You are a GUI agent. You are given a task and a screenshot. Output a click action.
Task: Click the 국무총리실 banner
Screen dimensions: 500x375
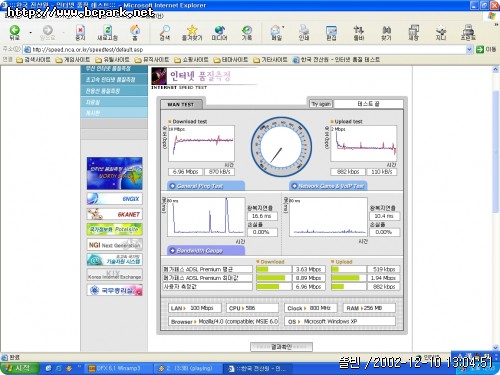tap(114, 290)
